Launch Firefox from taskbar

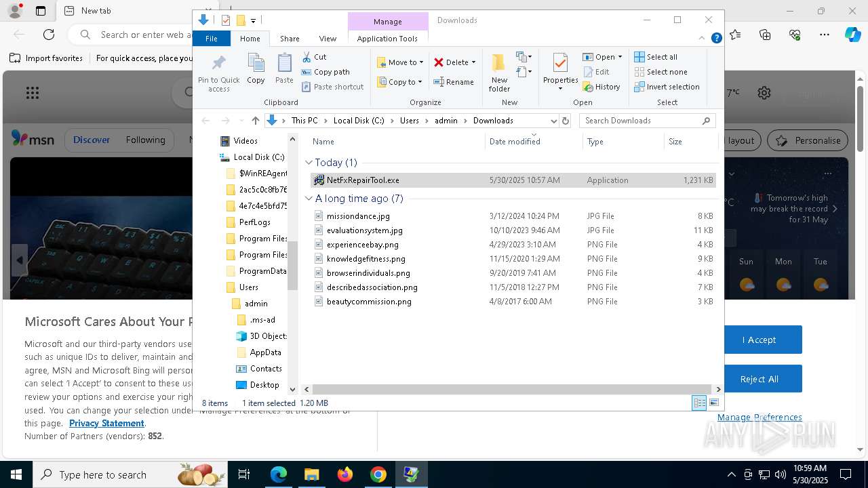344,474
